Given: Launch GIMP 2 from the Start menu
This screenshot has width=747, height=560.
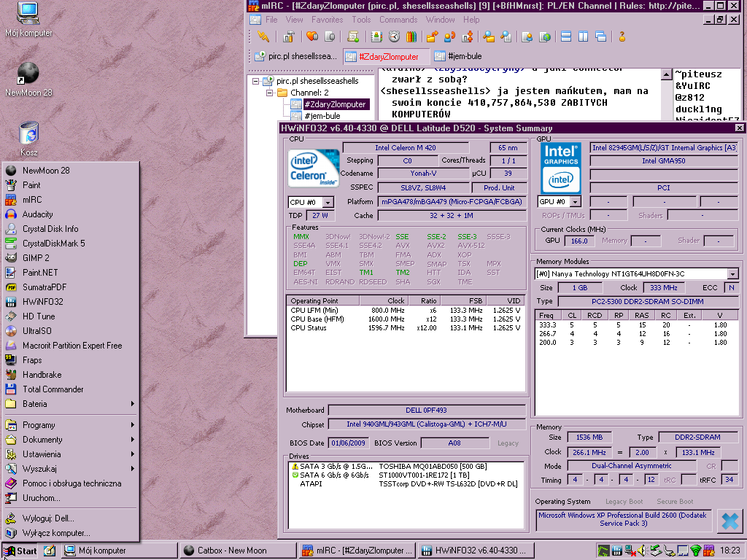Looking at the screenshot, I should 71,258.
